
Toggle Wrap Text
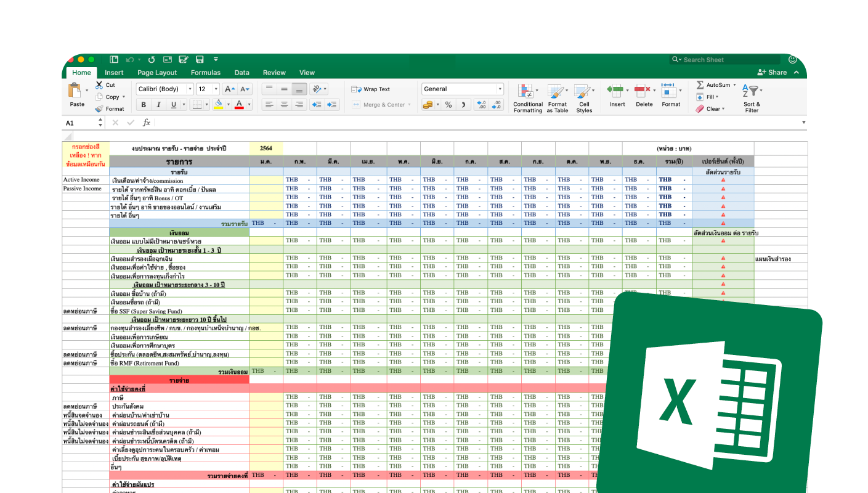point(371,89)
